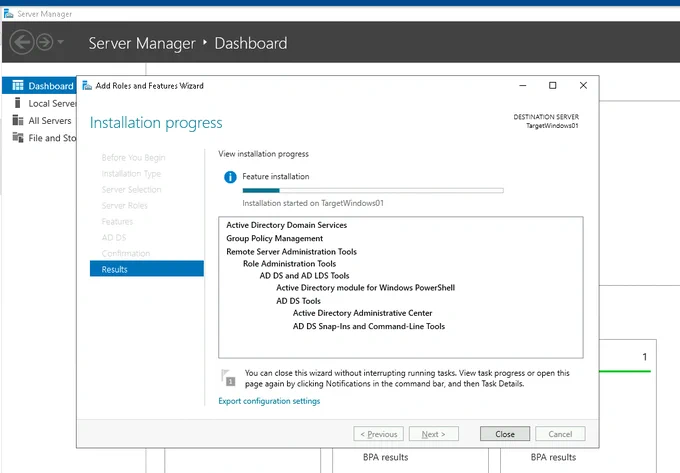Open File and Storage Services navigation item
The height and width of the screenshot is (473, 680).
coord(39,138)
